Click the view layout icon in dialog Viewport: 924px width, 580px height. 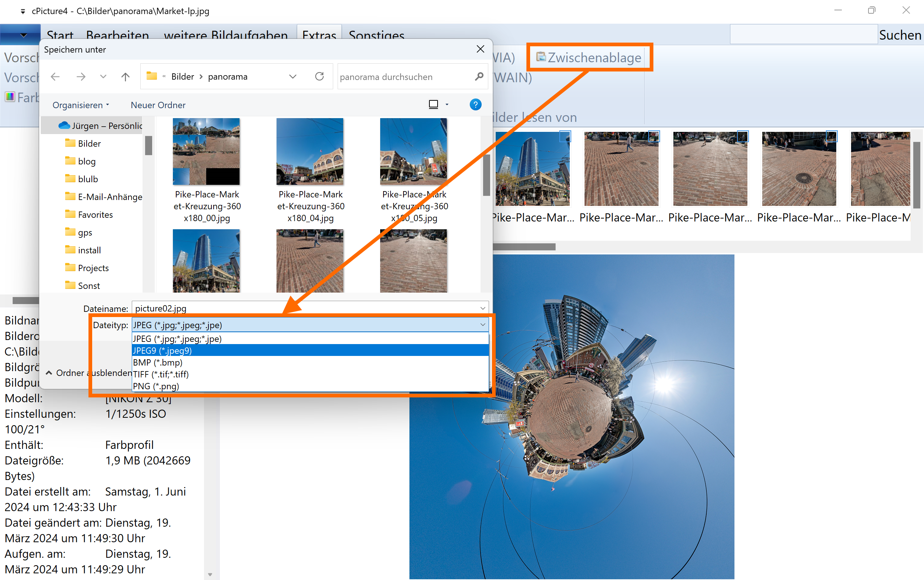[x=433, y=105]
